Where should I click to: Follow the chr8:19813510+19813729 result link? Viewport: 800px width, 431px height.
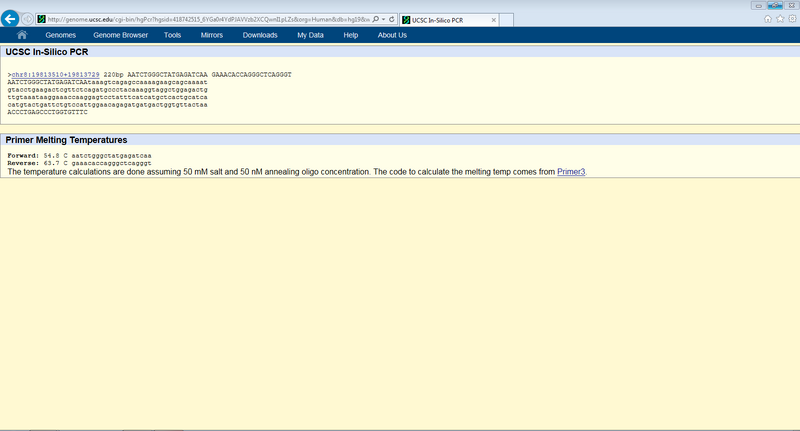(55, 75)
